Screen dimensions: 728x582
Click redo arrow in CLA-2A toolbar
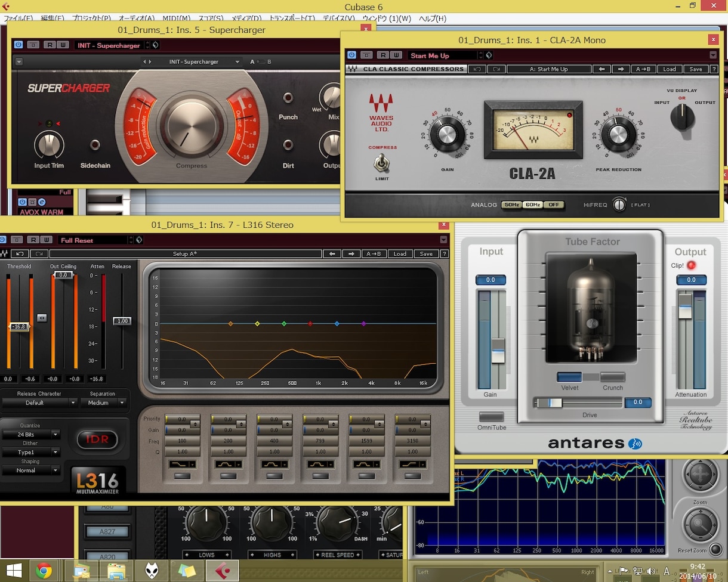pos(496,69)
